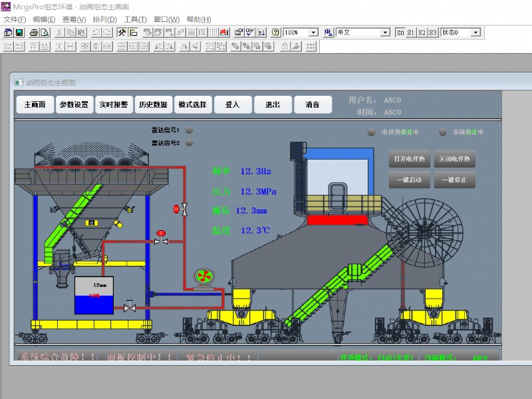Select the S2 state button
The width and height of the screenshot is (532, 399).
(x=422, y=33)
